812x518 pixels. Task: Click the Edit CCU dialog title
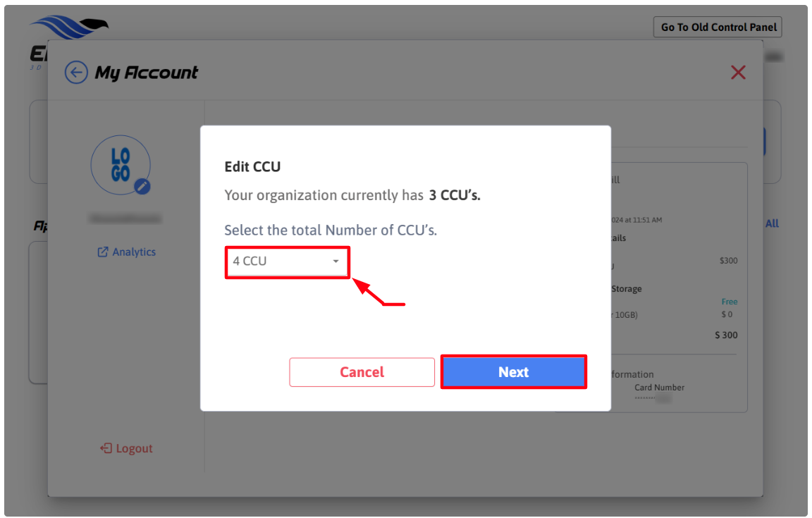tap(252, 167)
